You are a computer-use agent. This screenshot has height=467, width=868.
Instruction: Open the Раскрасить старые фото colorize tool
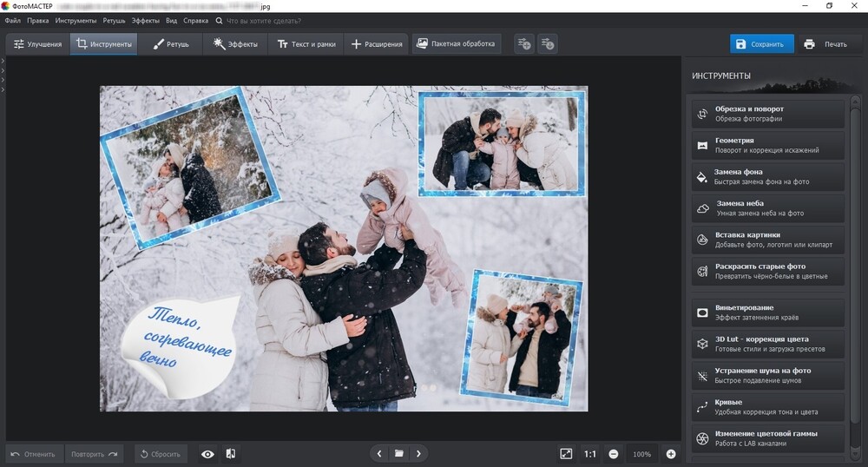coord(767,271)
